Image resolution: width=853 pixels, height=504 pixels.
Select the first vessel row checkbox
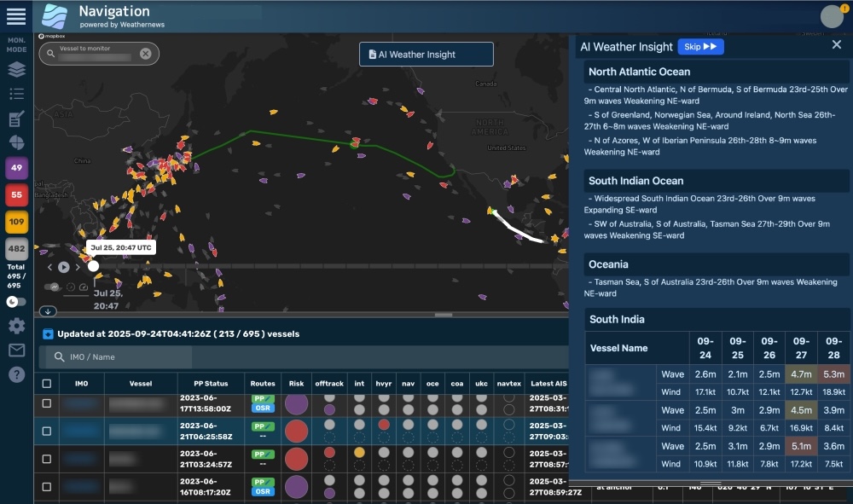click(x=47, y=403)
